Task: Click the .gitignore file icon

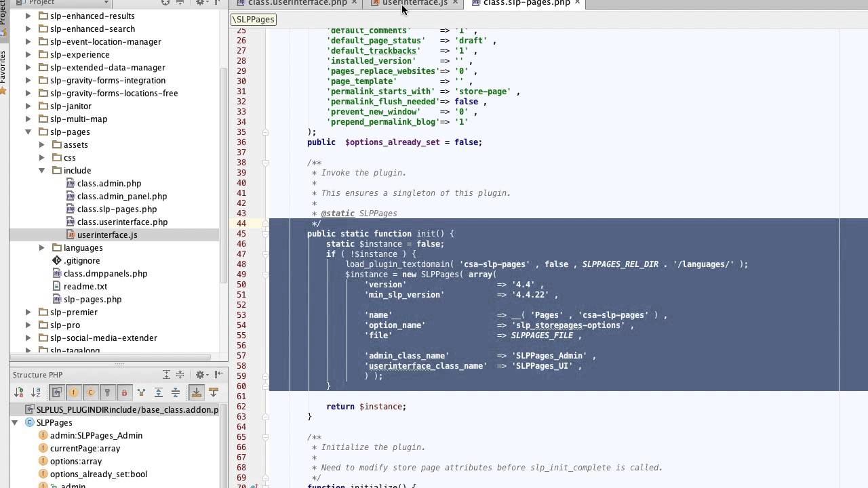Action: tap(57, 260)
